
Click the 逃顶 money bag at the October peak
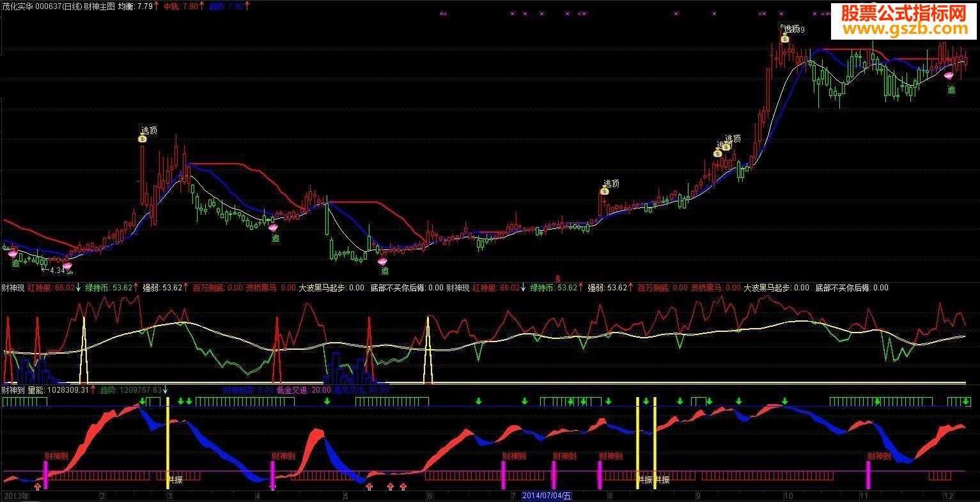point(785,38)
